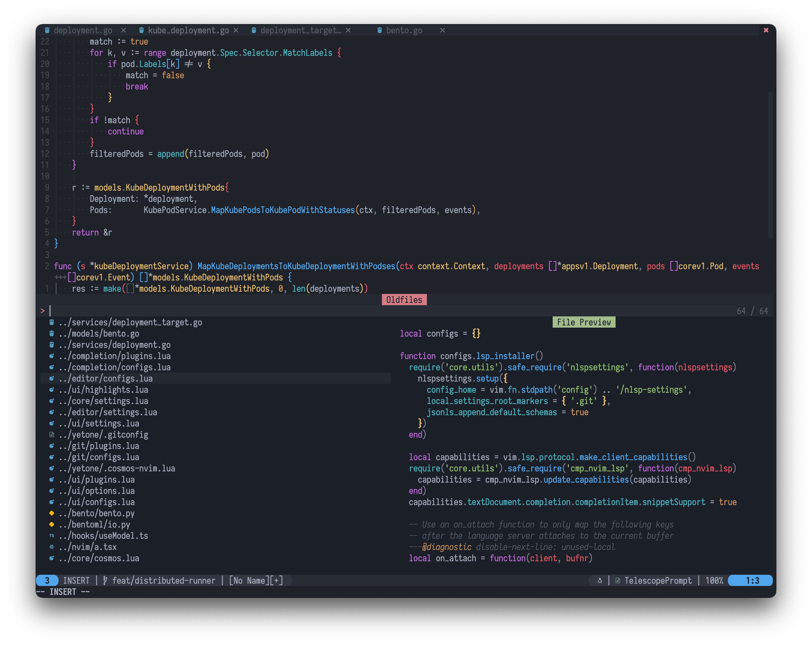
Task: Click the TelescopePrompt filetype label
Action: click(658, 580)
